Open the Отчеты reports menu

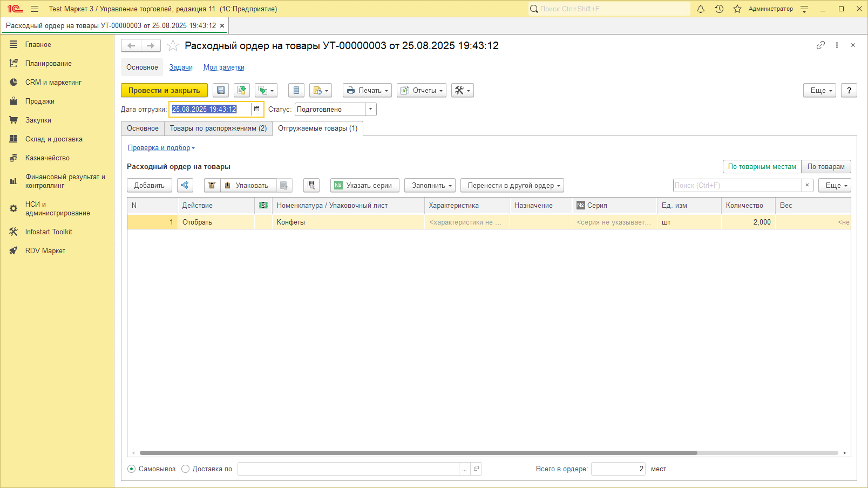[422, 90]
